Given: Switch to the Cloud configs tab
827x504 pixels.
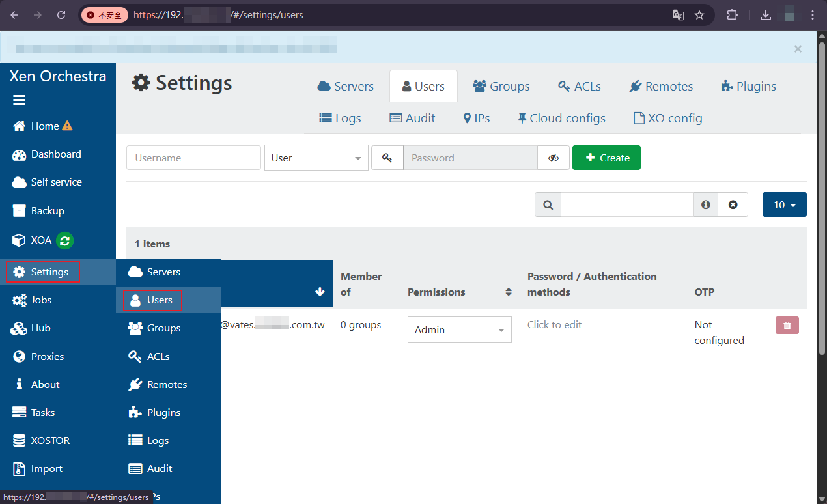Looking at the screenshot, I should click(561, 118).
